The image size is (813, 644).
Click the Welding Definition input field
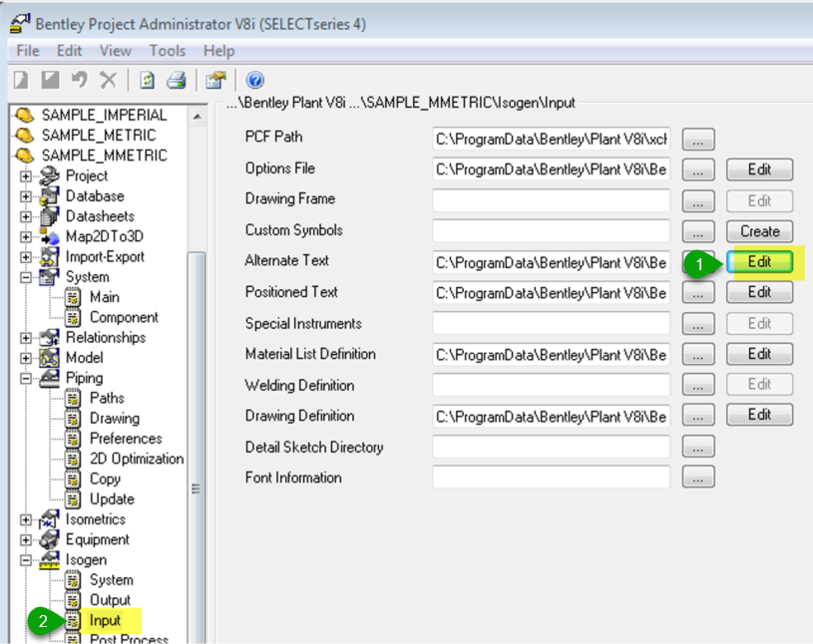552,386
